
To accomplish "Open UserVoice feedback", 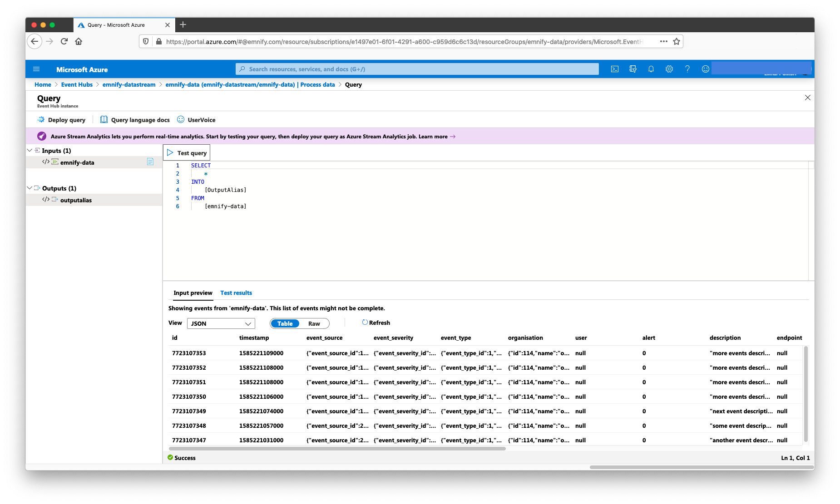I will click(196, 120).
